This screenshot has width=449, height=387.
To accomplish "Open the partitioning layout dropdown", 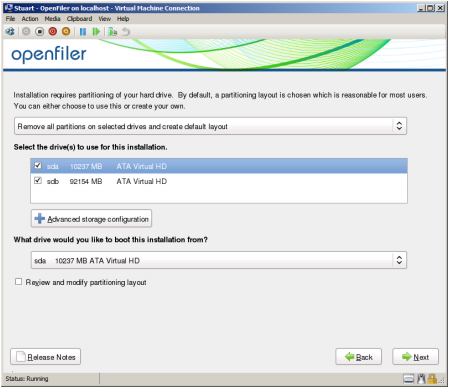I will click(x=210, y=126).
